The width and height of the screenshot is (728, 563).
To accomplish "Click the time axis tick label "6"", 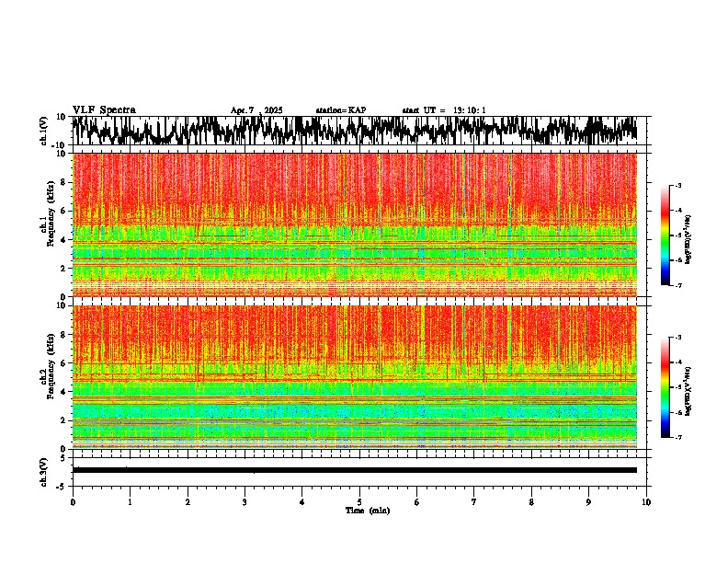I will [x=416, y=502].
